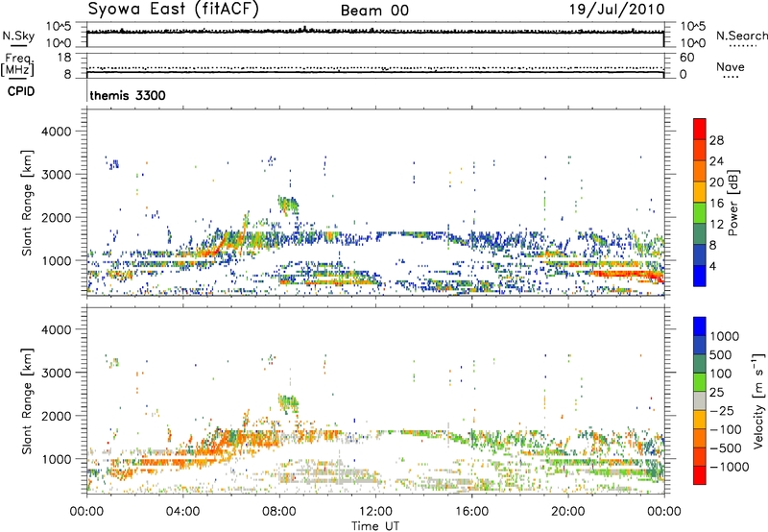
Task: Pick the gray segment of the velocity color bar
Action: pyautogui.click(x=700, y=400)
